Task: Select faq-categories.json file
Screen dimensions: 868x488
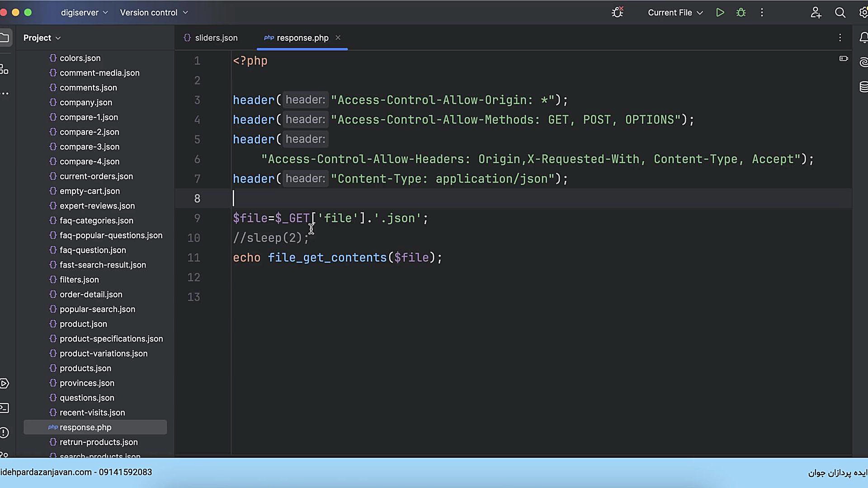Action: (x=96, y=221)
